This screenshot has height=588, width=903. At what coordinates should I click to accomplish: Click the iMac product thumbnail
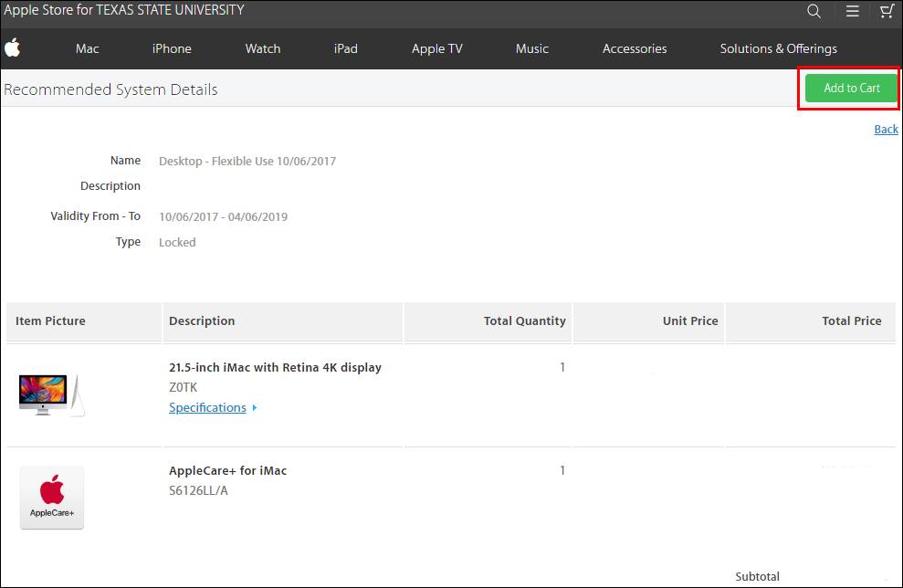click(51, 394)
